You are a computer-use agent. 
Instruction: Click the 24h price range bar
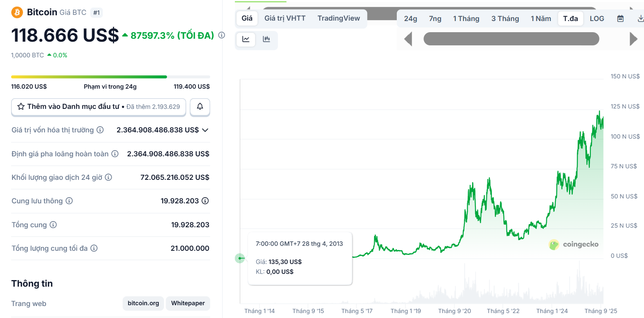pyautogui.click(x=110, y=77)
